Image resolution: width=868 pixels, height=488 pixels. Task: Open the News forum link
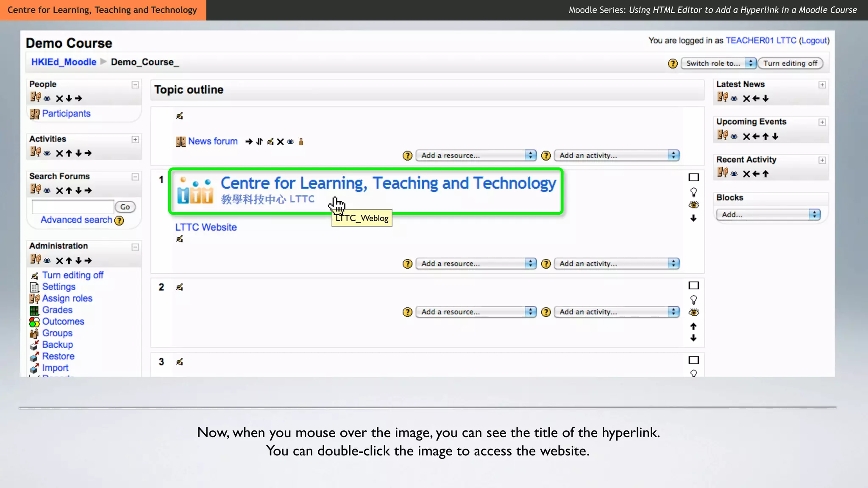(x=213, y=141)
